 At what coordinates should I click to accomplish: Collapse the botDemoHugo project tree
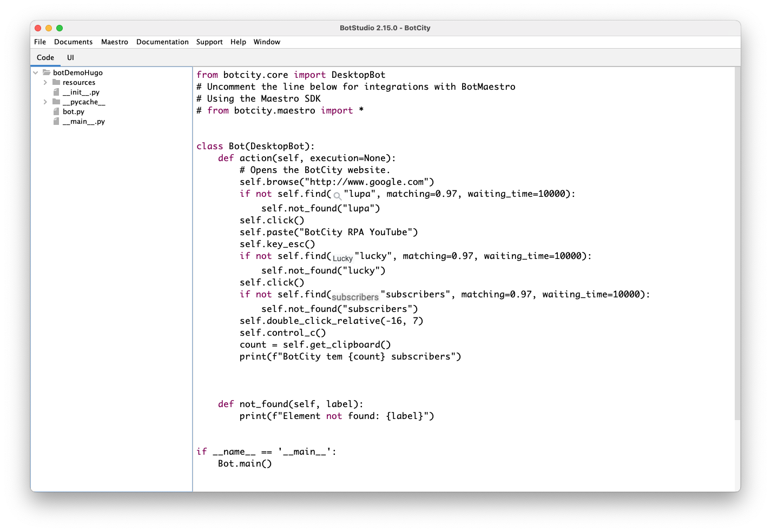point(36,72)
